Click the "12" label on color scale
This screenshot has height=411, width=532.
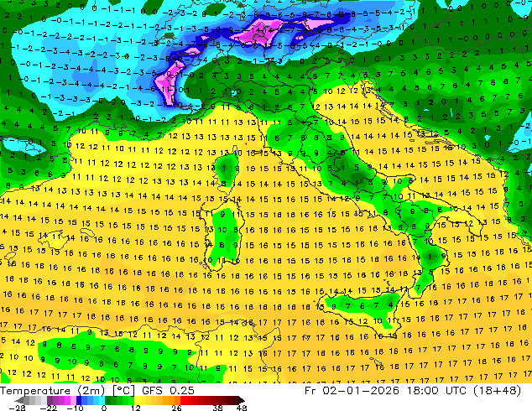(x=136, y=408)
